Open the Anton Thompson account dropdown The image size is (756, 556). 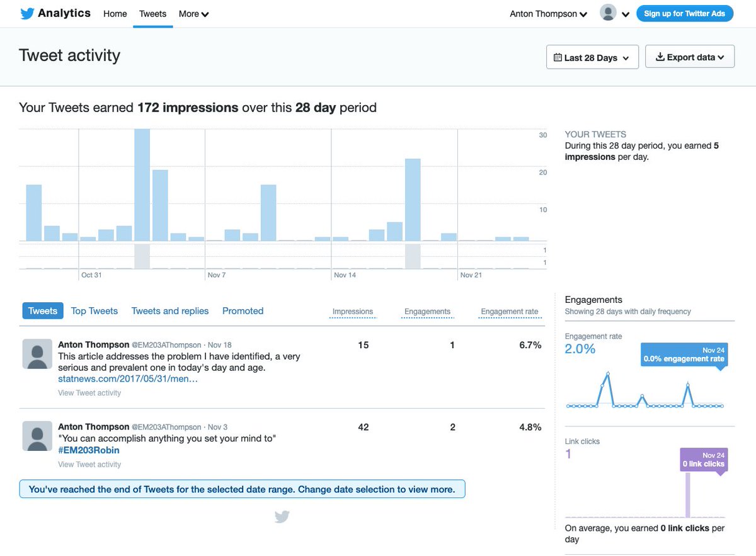(548, 14)
